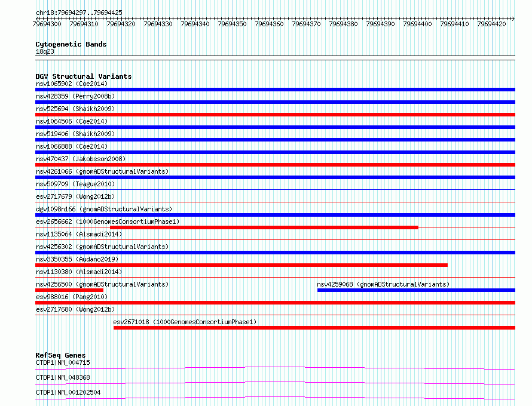Click the blue bar under dgv1098n166

pyautogui.click(x=275, y=215)
